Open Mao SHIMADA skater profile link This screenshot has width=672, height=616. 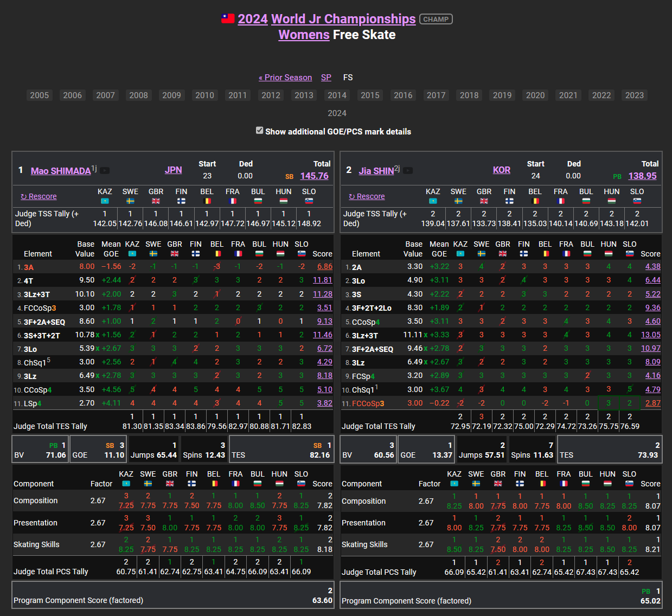click(61, 171)
